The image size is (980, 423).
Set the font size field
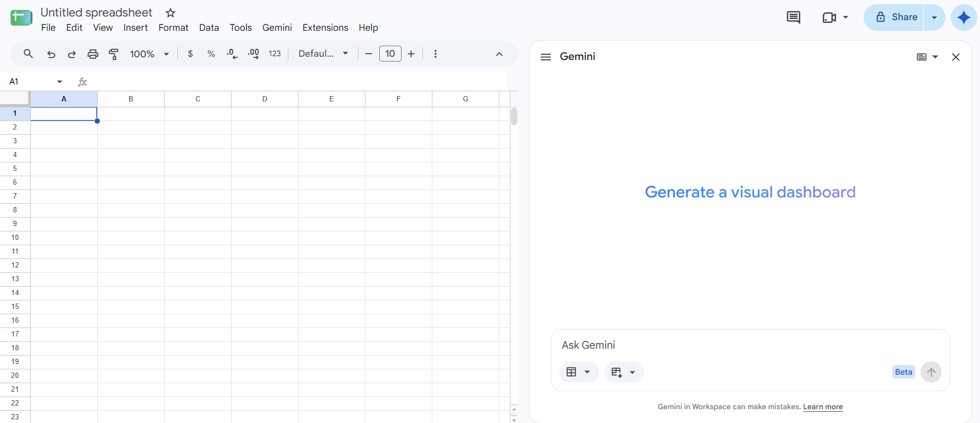click(390, 54)
